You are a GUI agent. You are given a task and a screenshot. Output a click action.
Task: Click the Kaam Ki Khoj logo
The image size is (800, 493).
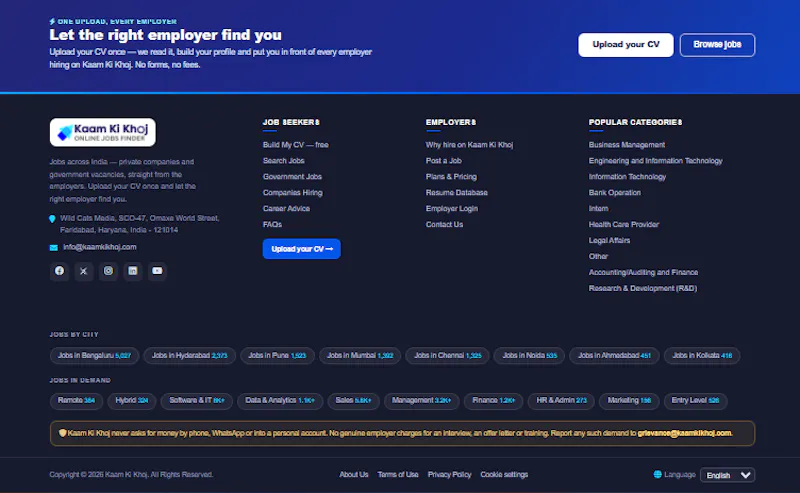coord(103,132)
